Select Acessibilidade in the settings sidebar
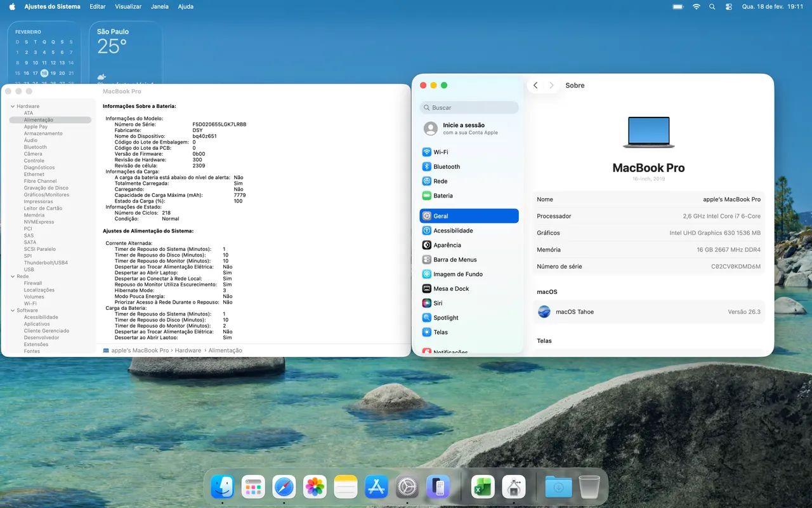The width and height of the screenshot is (812, 508). tap(452, 230)
